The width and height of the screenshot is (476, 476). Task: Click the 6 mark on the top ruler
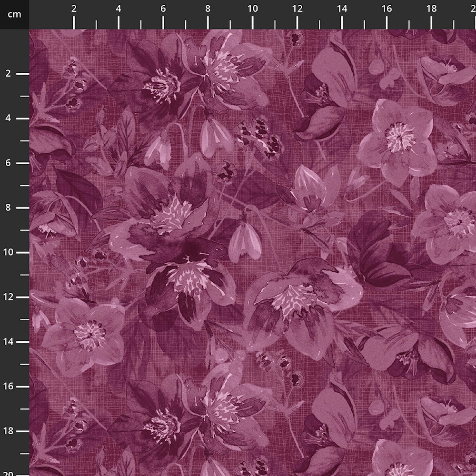pos(163,9)
